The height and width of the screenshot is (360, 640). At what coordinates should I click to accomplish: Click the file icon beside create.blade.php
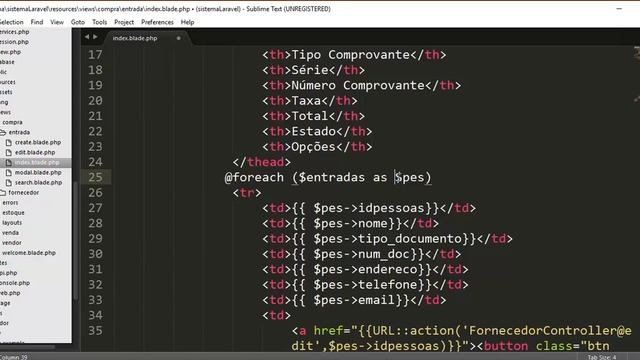[x=9, y=142]
